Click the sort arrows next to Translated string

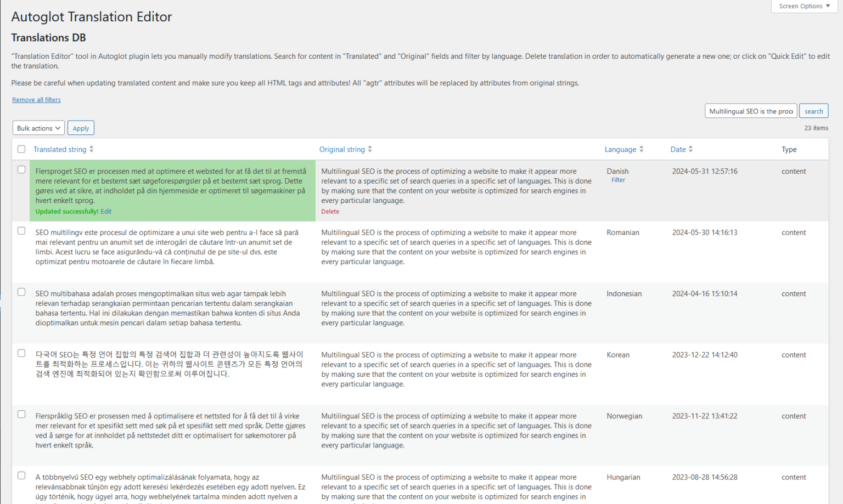[92, 149]
